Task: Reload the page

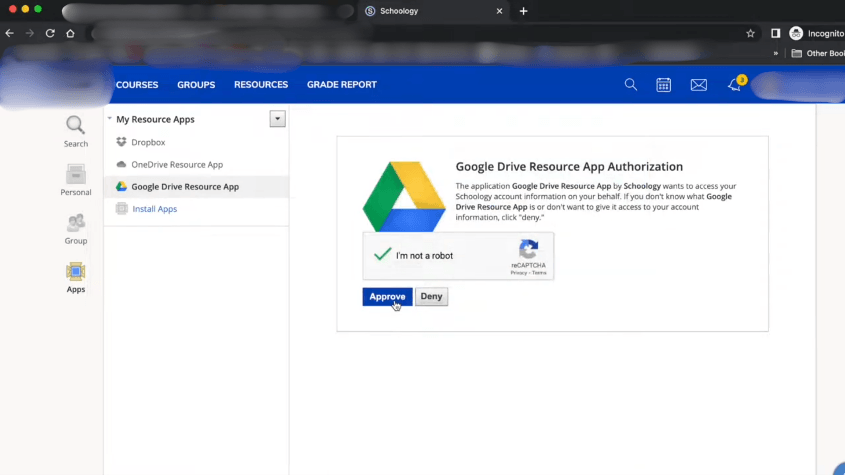Action: point(50,33)
